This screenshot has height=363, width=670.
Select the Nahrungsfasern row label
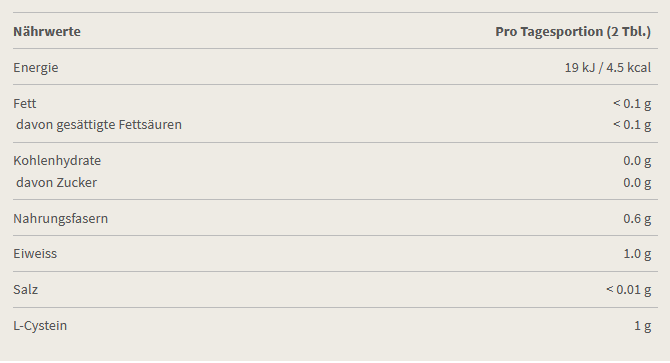click(61, 219)
